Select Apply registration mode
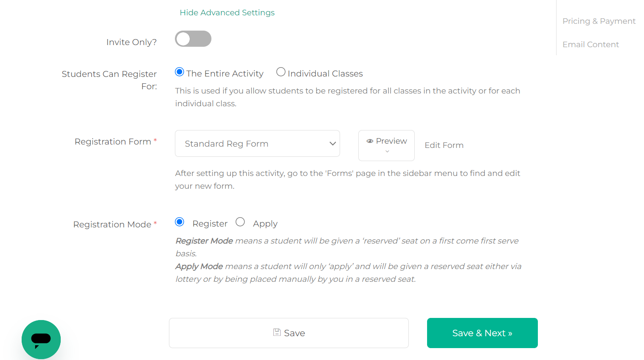 pyautogui.click(x=240, y=222)
